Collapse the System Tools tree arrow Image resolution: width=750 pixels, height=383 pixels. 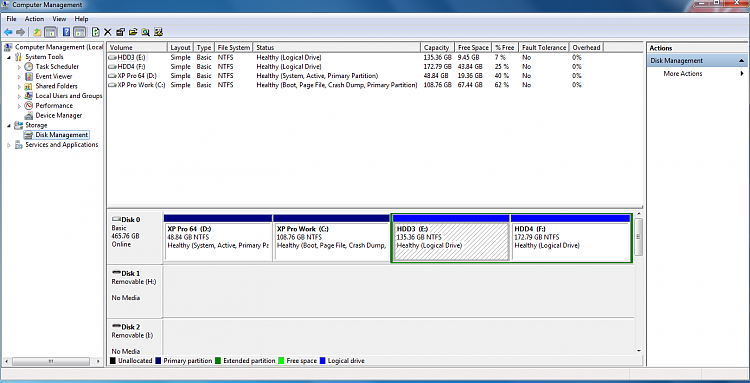[x=9, y=57]
